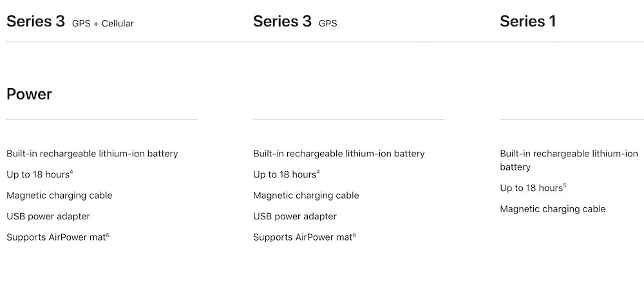This screenshot has width=644, height=294.
Task: Click Supports AirPower mat in first column
Action: (56, 237)
